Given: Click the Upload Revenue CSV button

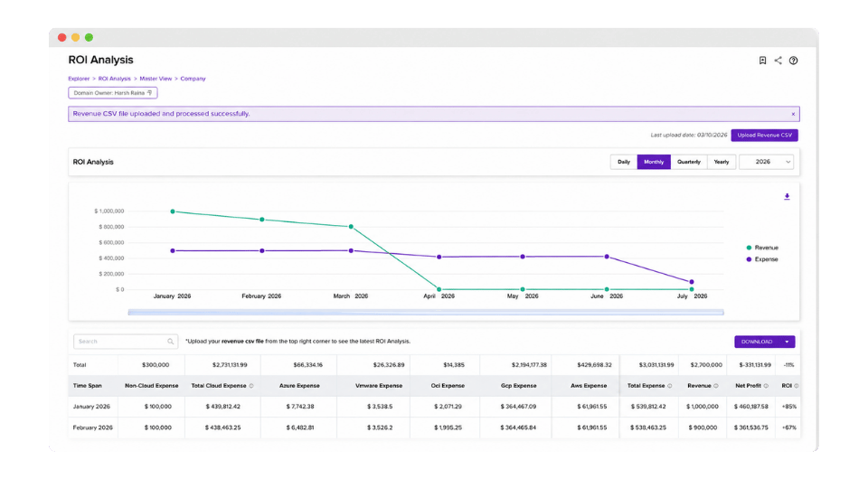Looking at the screenshot, I should click(x=765, y=135).
